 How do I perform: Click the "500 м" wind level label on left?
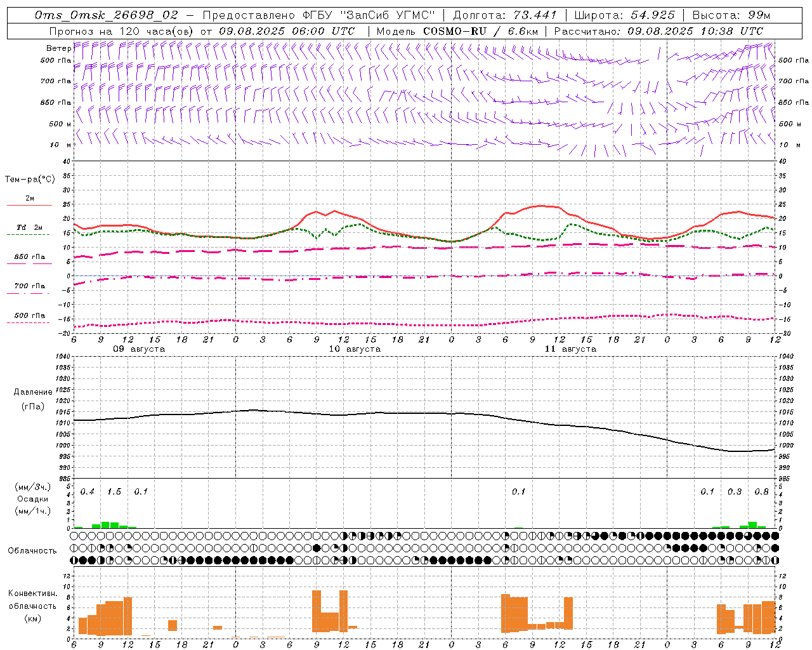point(60,124)
